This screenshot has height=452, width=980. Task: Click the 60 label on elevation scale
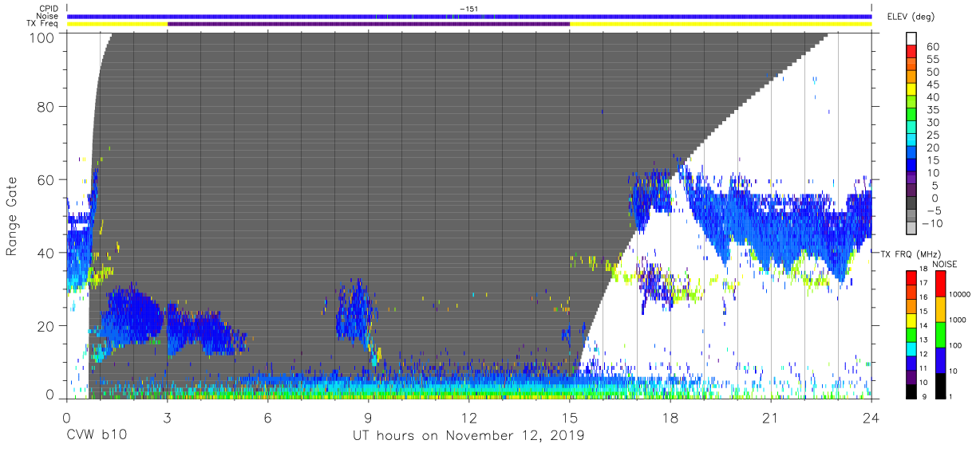pos(932,47)
